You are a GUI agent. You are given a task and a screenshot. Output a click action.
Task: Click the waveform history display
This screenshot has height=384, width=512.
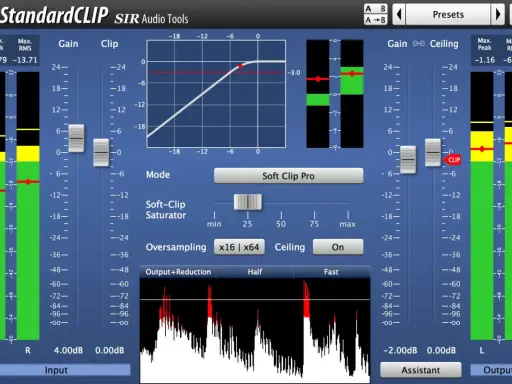255,330
